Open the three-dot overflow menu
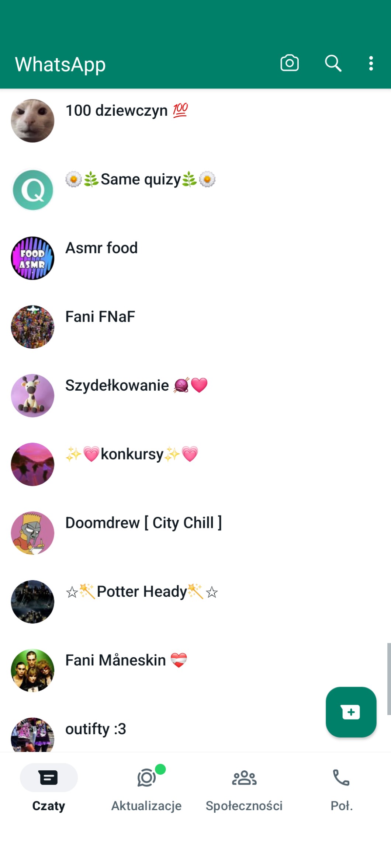 click(371, 63)
